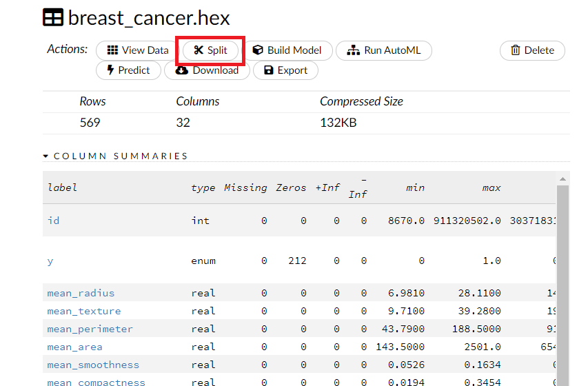
Task: Open the id column link
Action: [x=53, y=221]
